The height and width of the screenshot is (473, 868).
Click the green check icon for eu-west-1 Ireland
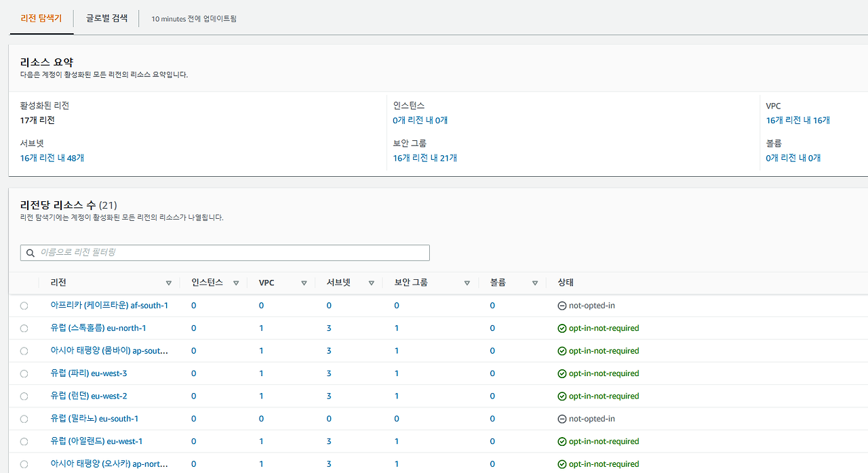tap(561, 441)
